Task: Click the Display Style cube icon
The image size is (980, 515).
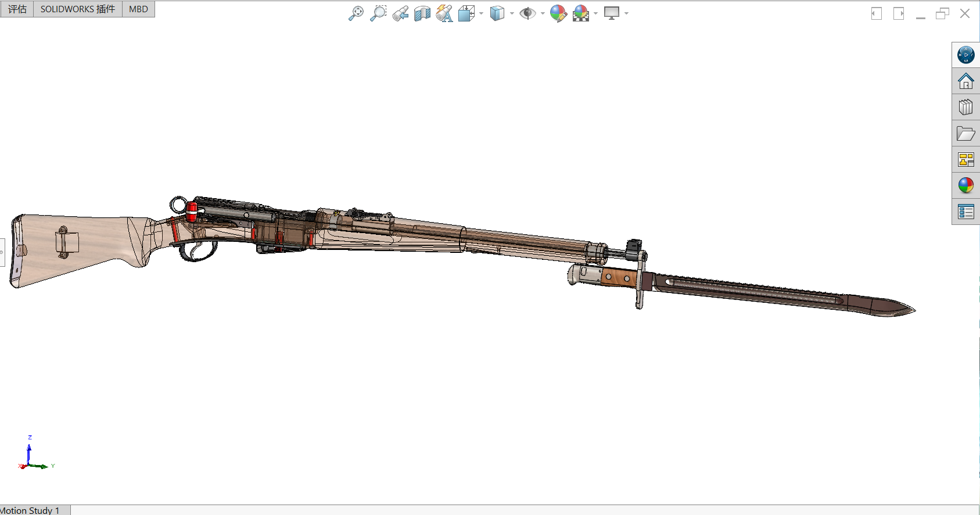Action: pyautogui.click(x=497, y=13)
